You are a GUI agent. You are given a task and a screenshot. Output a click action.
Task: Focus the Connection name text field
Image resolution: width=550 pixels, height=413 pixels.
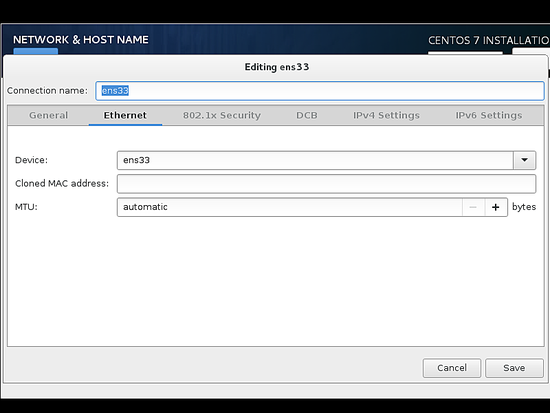[x=320, y=91]
